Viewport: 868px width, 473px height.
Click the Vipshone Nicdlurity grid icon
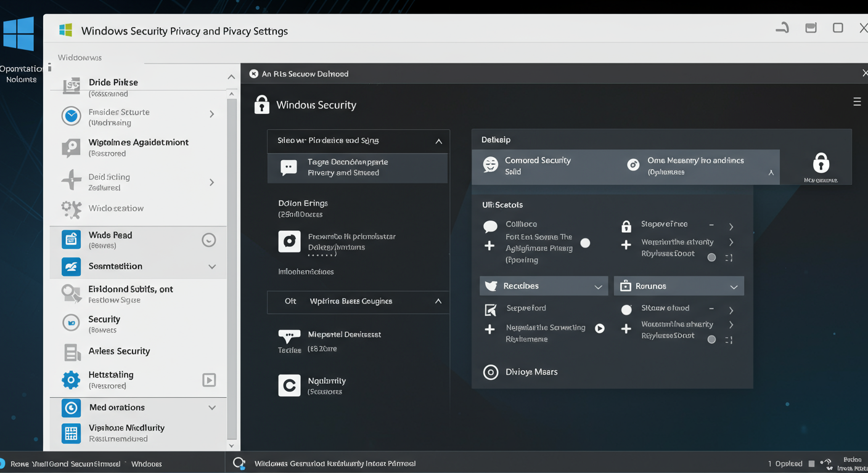[x=72, y=434]
